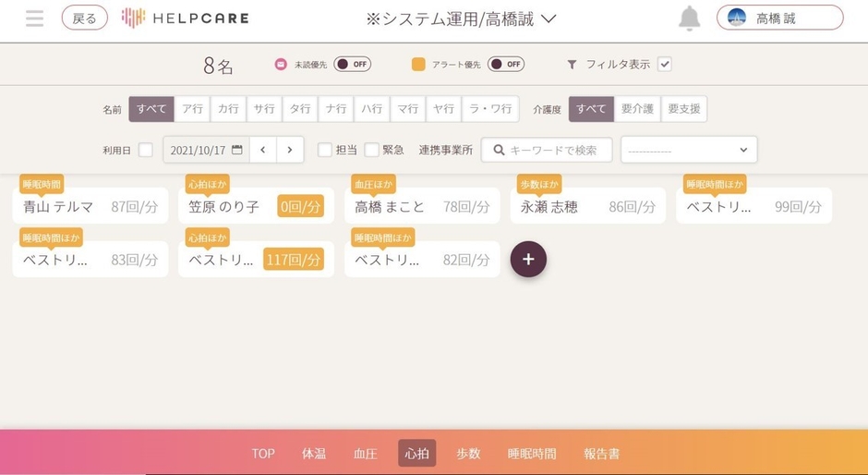Uncheck the フィルタ表示 checkbox

pos(664,65)
